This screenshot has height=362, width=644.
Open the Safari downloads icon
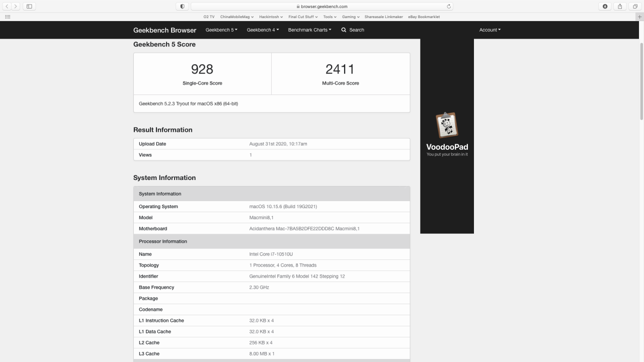coord(605,6)
